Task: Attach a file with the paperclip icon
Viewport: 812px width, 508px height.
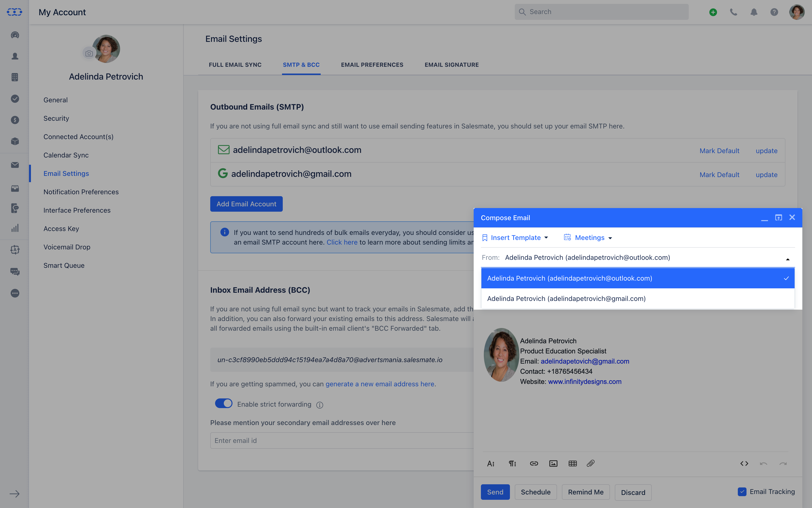Action: click(x=591, y=464)
